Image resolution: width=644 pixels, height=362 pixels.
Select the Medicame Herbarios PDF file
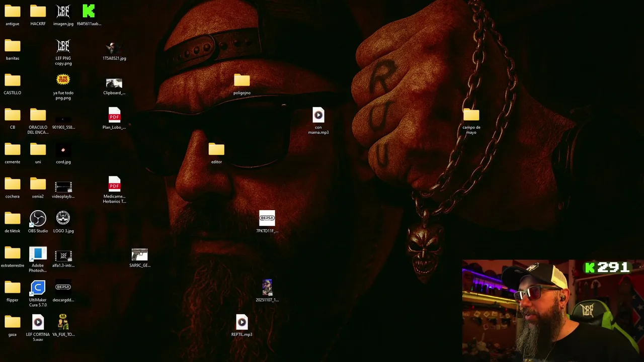pyautogui.click(x=114, y=184)
